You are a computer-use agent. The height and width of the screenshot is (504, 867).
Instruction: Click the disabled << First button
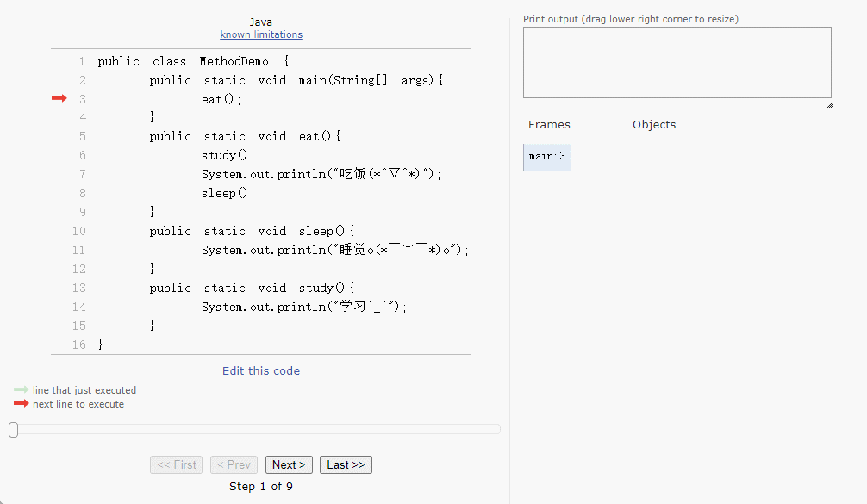177,465
